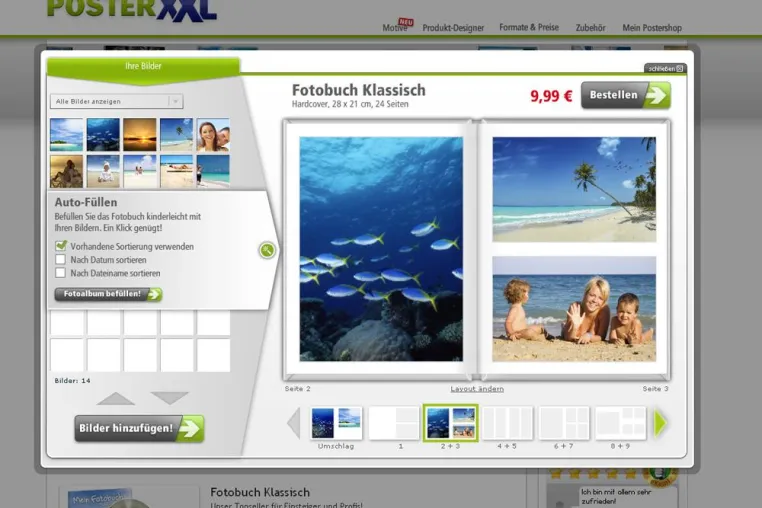Click Bilder hinzufügen! button

139,428
